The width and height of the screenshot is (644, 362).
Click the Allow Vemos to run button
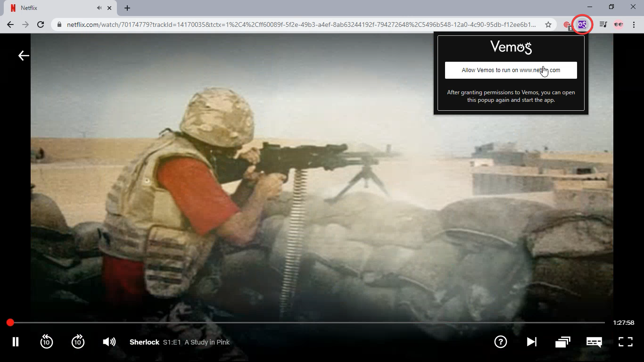pyautogui.click(x=511, y=70)
